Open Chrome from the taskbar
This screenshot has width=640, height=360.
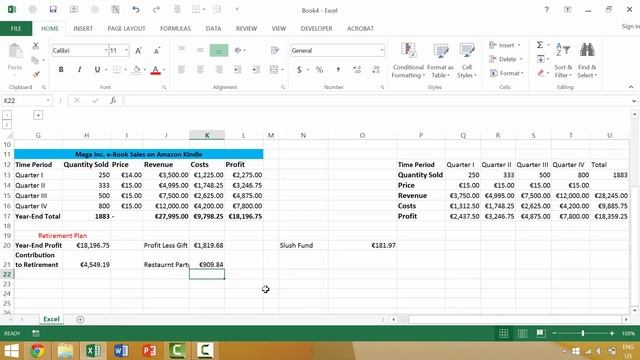[x=37, y=351]
